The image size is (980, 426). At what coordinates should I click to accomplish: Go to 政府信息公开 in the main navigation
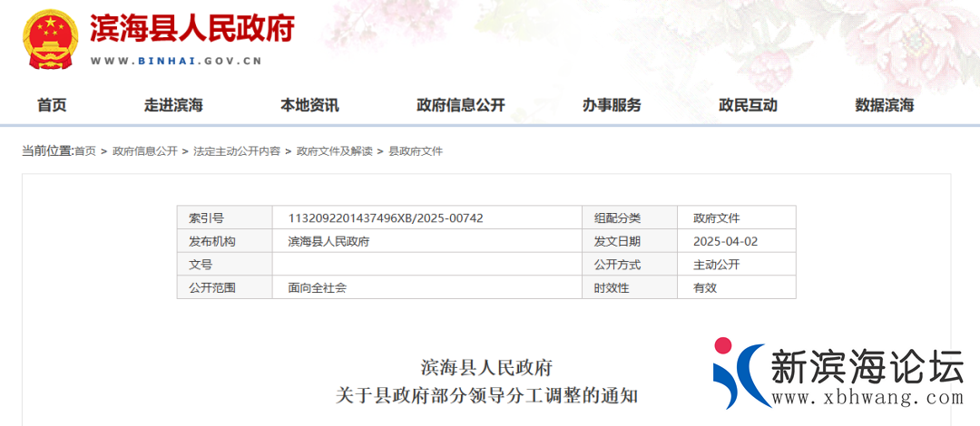[x=461, y=105]
